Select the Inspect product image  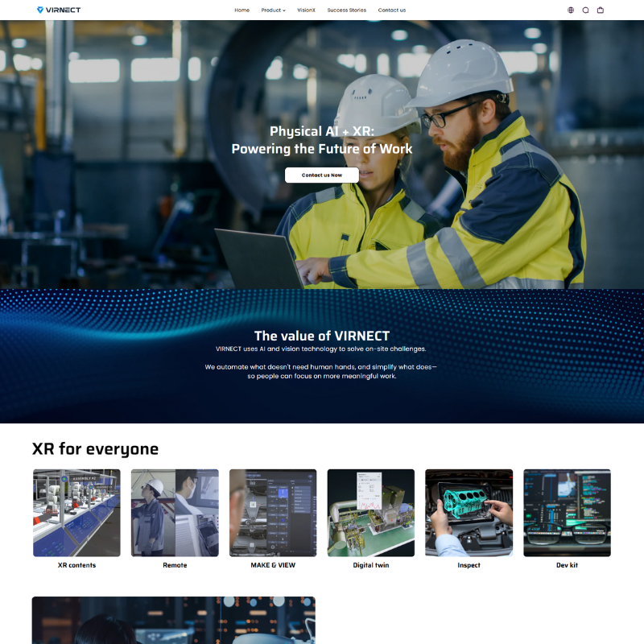[x=469, y=513]
